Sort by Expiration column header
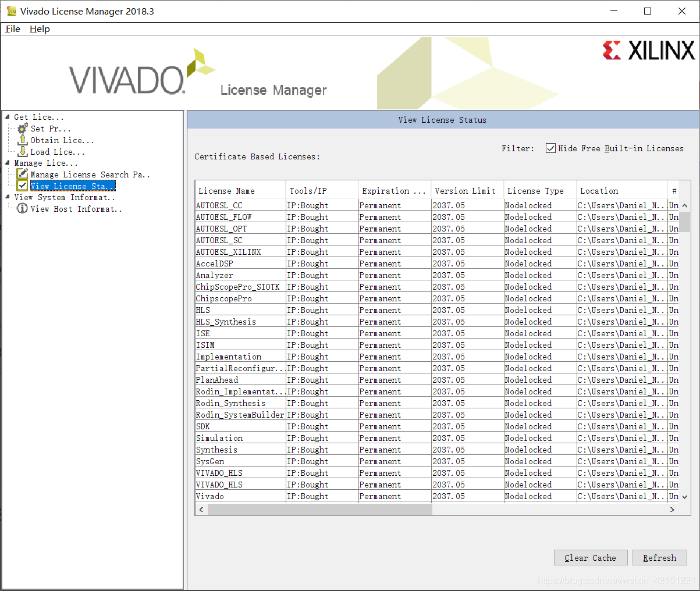700x591 pixels. pos(395,191)
